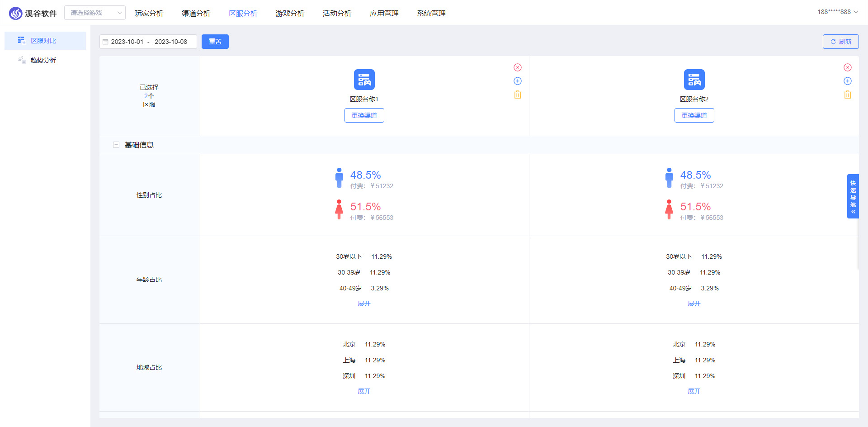Click the 2个 selected count link
This screenshot has height=427, width=868.
coord(149,96)
